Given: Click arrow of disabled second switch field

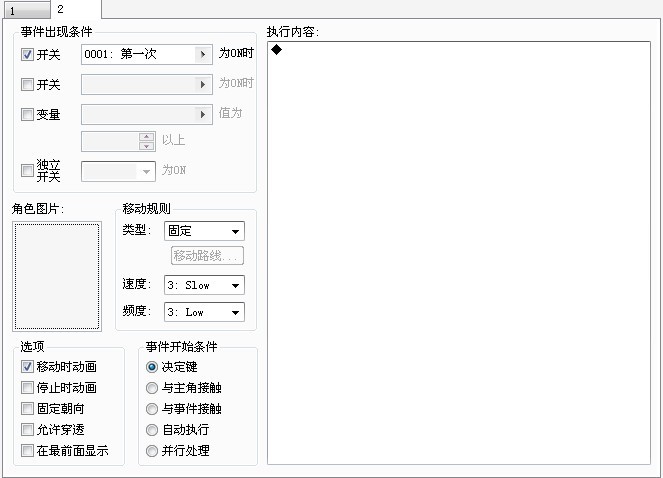Looking at the screenshot, I should point(203,85).
